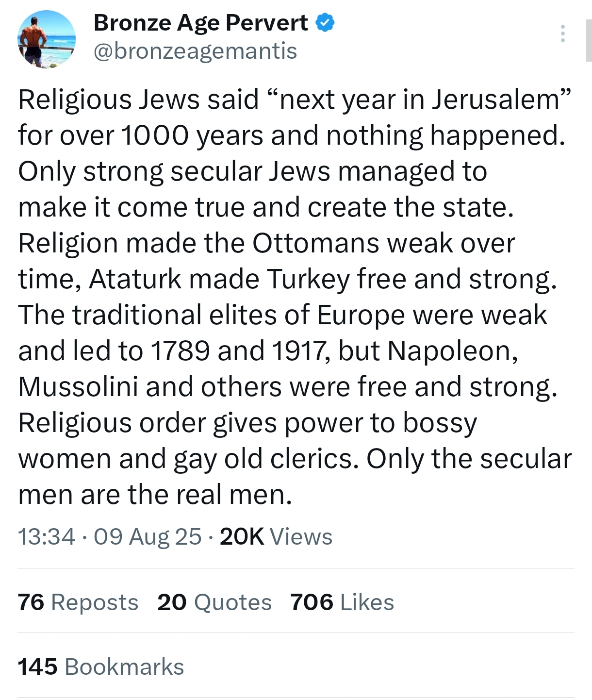Open the @bronzeagemantis handle link
Image resolution: width=592 pixels, height=700 pixels.
click(x=195, y=51)
